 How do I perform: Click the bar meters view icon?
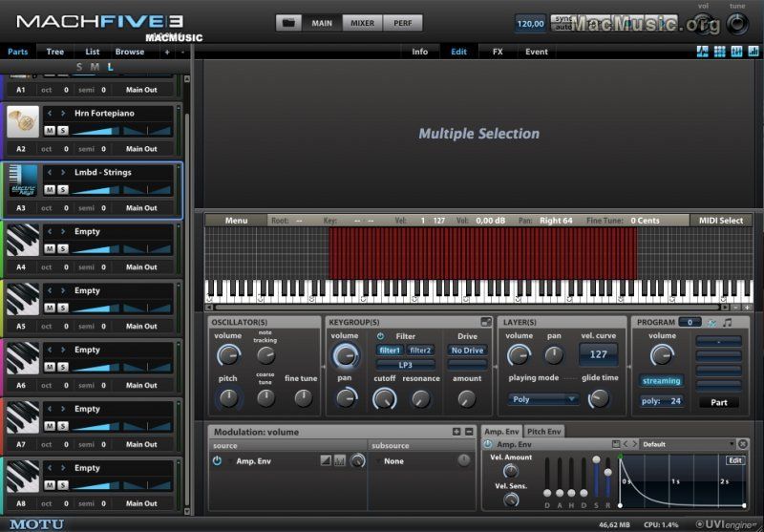coord(753,52)
